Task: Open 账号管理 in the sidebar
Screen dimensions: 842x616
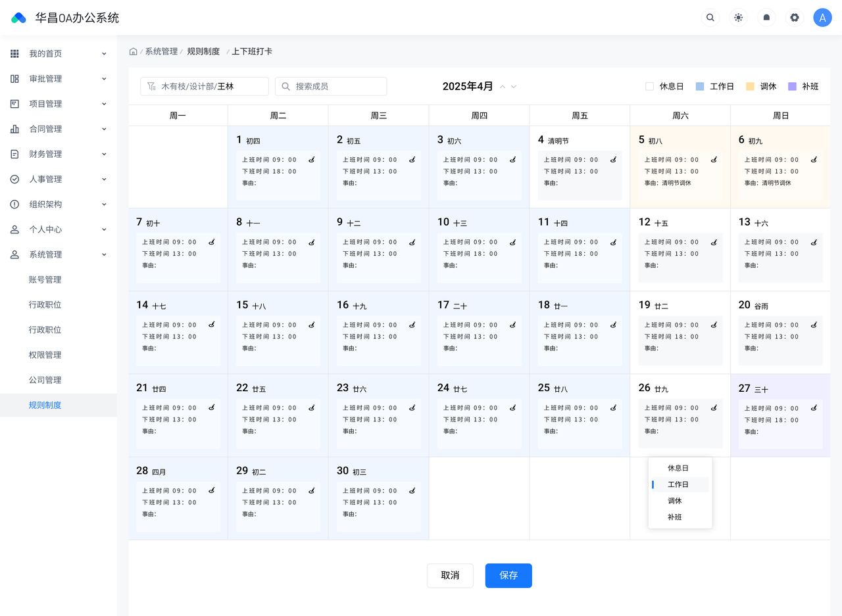Action: pyautogui.click(x=45, y=279)
